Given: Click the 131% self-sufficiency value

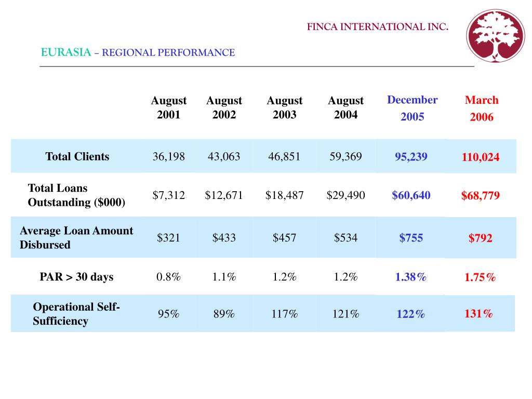Looking at the screenshot, I should tap(478, 313).
